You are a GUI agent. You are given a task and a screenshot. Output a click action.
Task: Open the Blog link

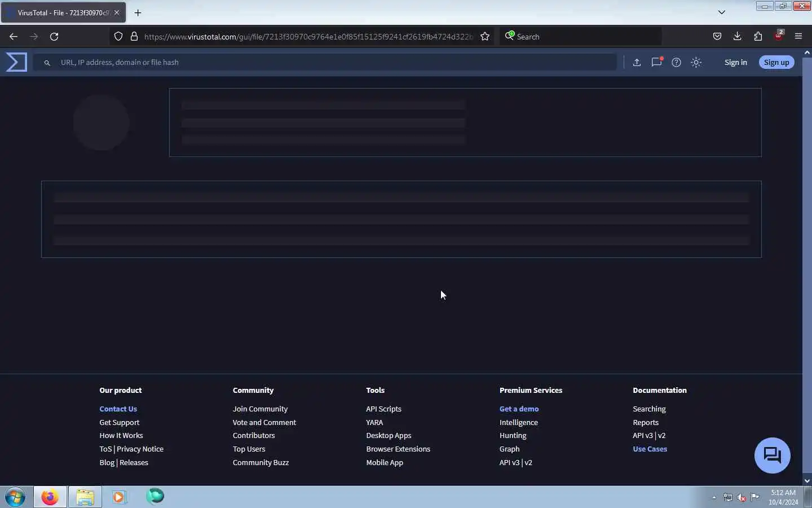[107, 463]
